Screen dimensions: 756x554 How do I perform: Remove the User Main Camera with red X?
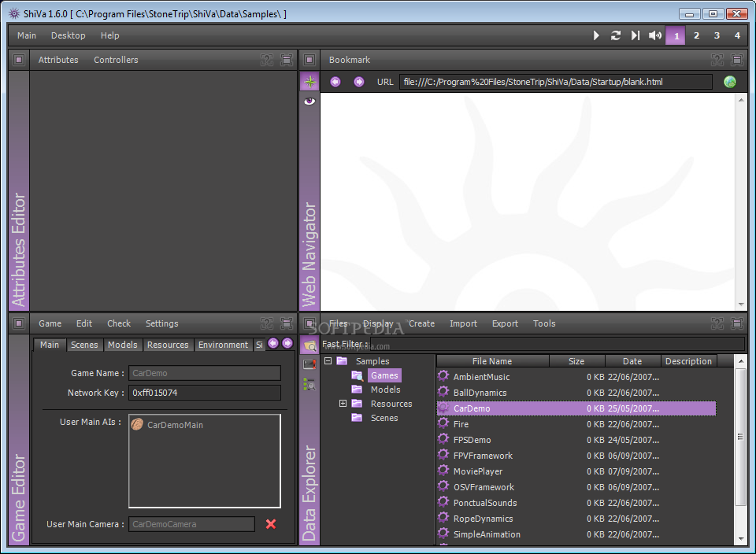(x=271, y=523)
